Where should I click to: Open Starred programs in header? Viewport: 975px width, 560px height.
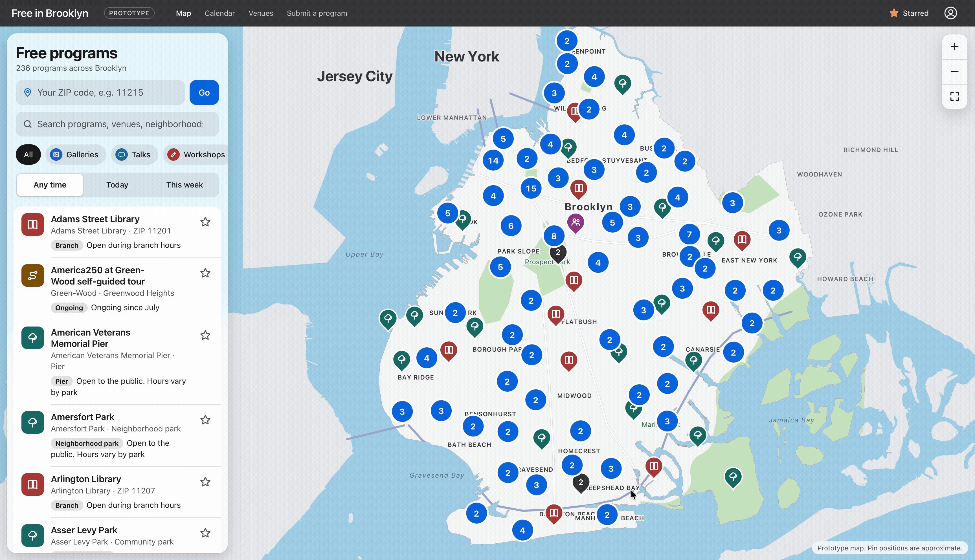coord(909,13)
